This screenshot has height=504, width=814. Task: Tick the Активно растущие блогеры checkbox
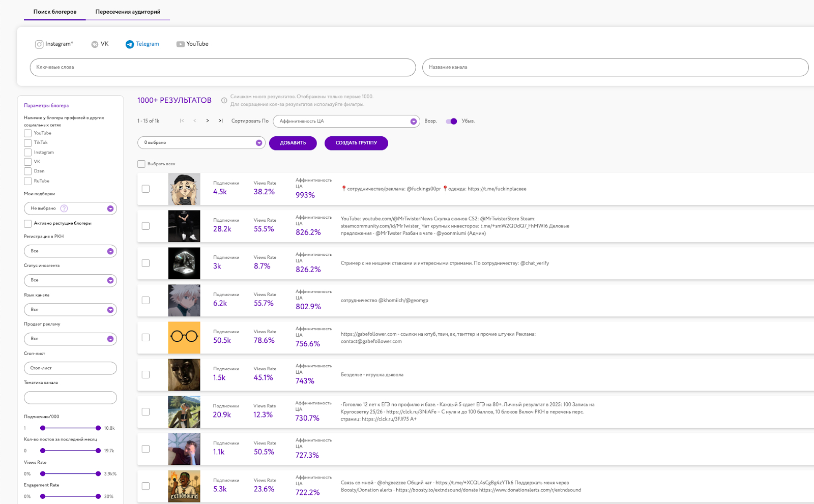pyautogui.click(x=28, y=224)
